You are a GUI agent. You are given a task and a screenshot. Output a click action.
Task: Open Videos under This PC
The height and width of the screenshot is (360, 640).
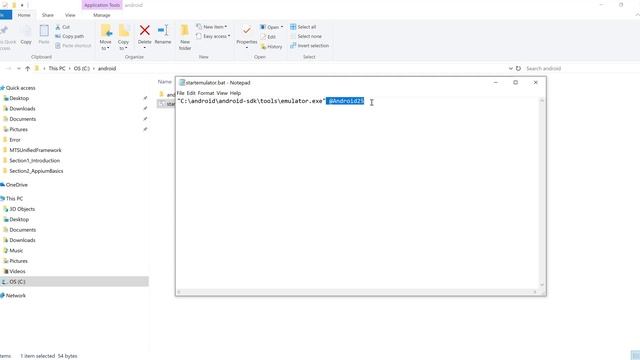[18, 271]
